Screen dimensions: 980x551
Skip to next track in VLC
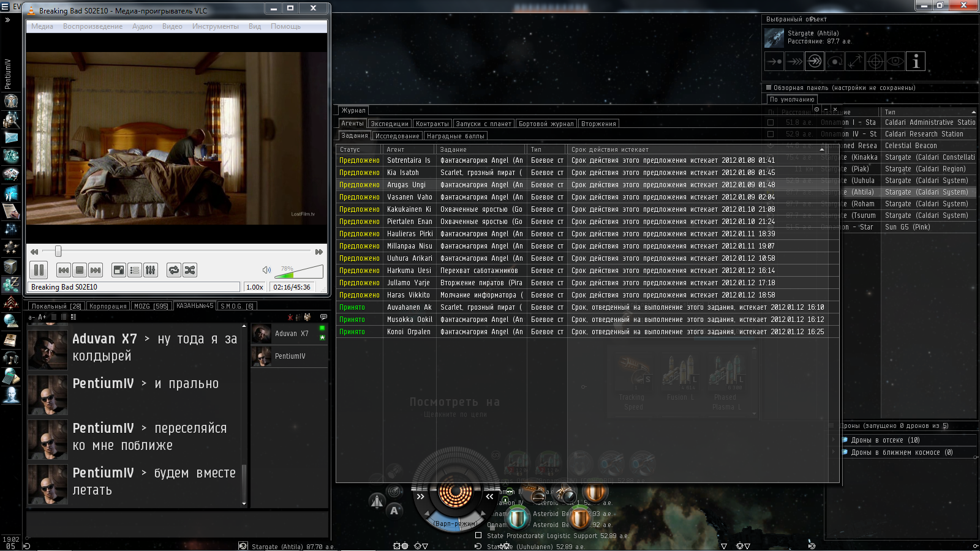coord(96,270)
